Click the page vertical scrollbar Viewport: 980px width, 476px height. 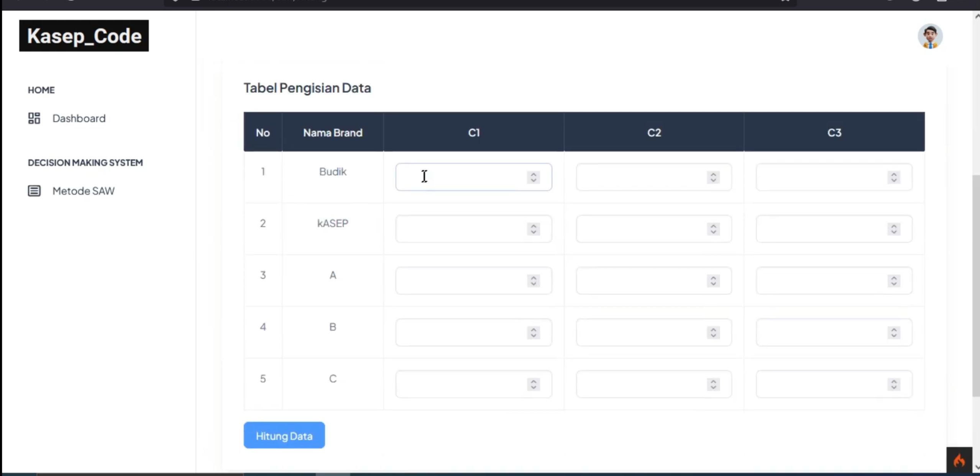[976, 285]
